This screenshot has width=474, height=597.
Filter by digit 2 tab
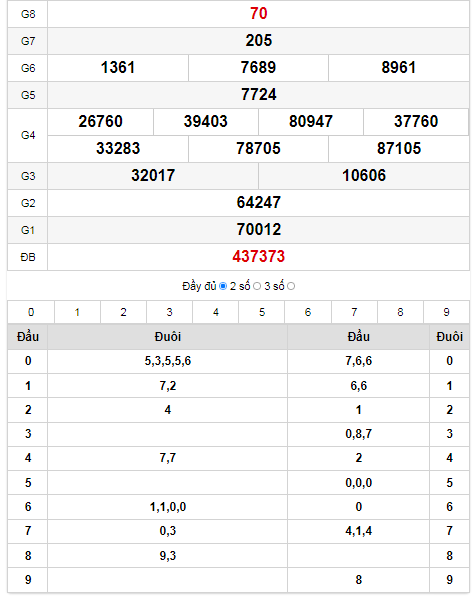coord(123,312)
